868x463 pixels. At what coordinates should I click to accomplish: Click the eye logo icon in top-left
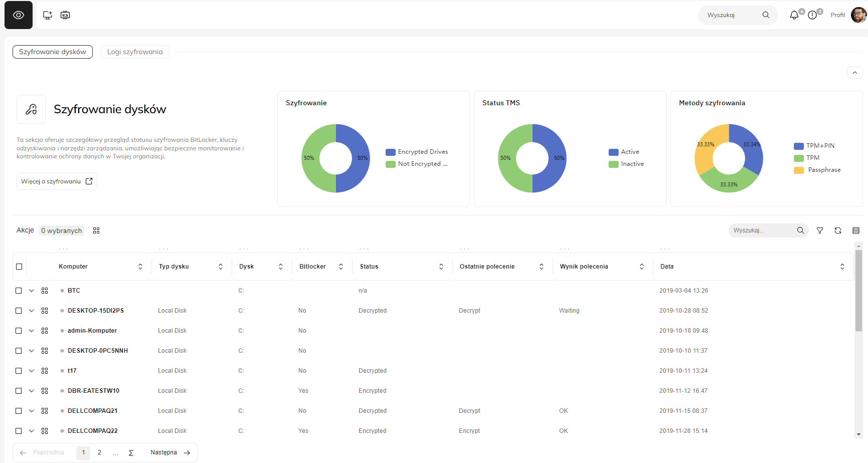pos(19,15)
